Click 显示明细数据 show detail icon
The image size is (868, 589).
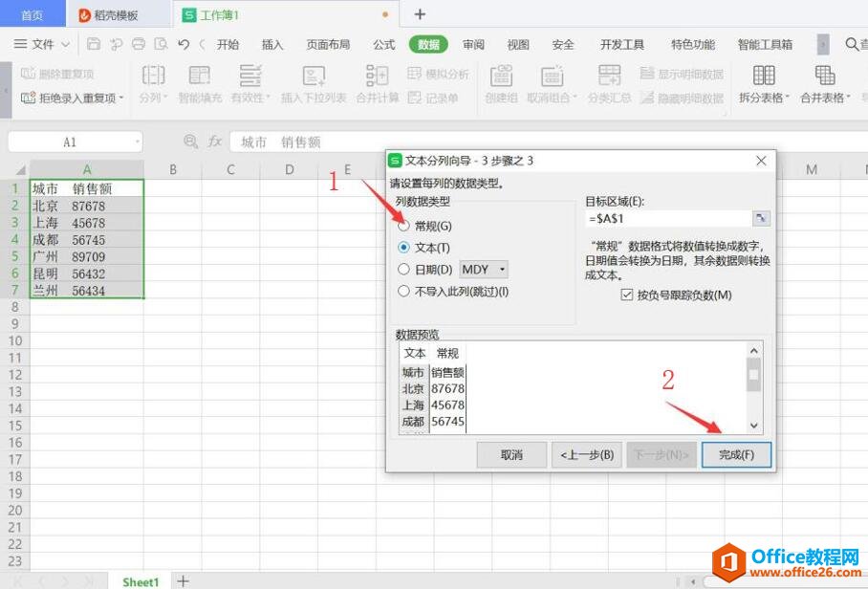(x=646, y=73)
